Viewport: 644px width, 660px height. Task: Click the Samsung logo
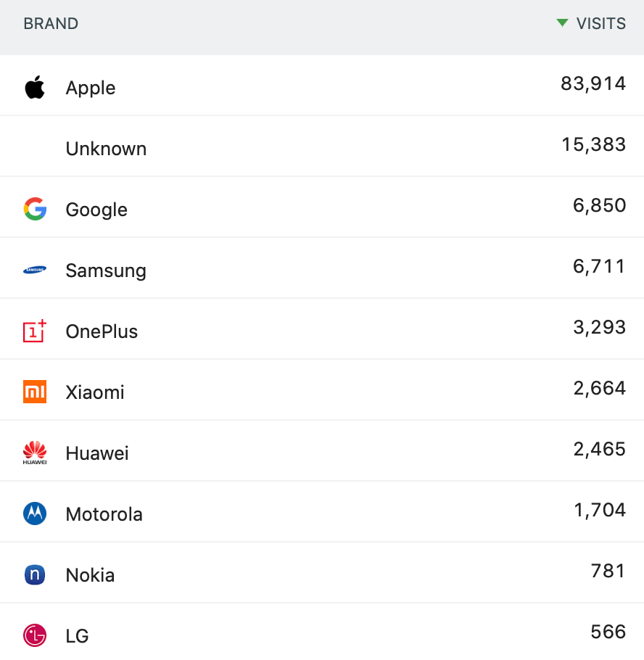(x=34, y=269)
